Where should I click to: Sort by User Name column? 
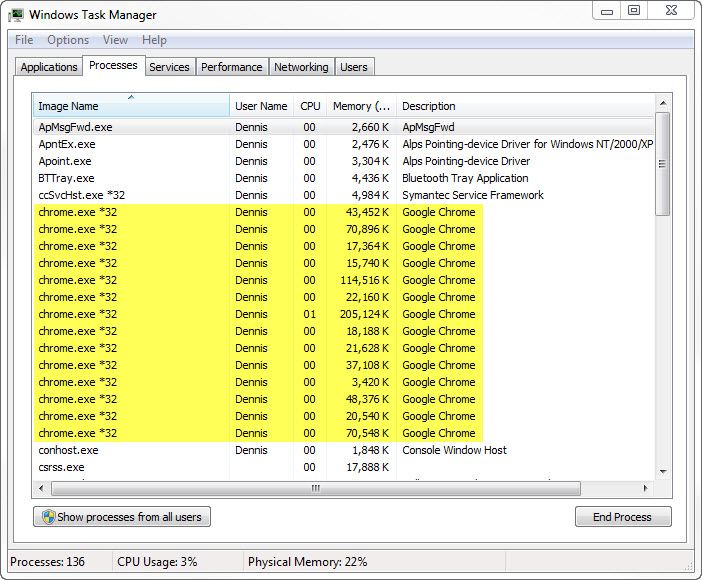[x=261, y=106]
